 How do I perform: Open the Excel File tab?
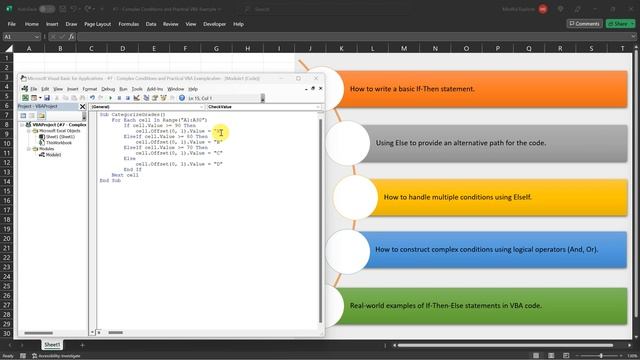pos(11,24)
